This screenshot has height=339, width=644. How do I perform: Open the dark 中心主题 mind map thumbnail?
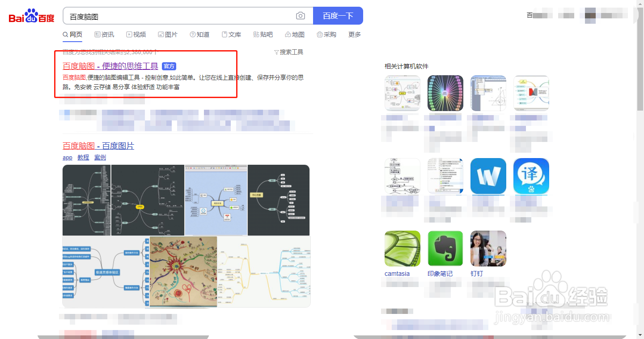[279, 200]
